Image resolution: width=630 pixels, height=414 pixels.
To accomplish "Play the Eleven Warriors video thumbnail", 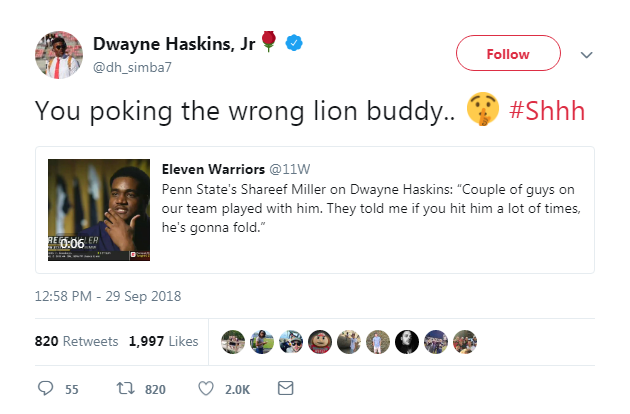I will pyautogui.click(x=92, y=210).
